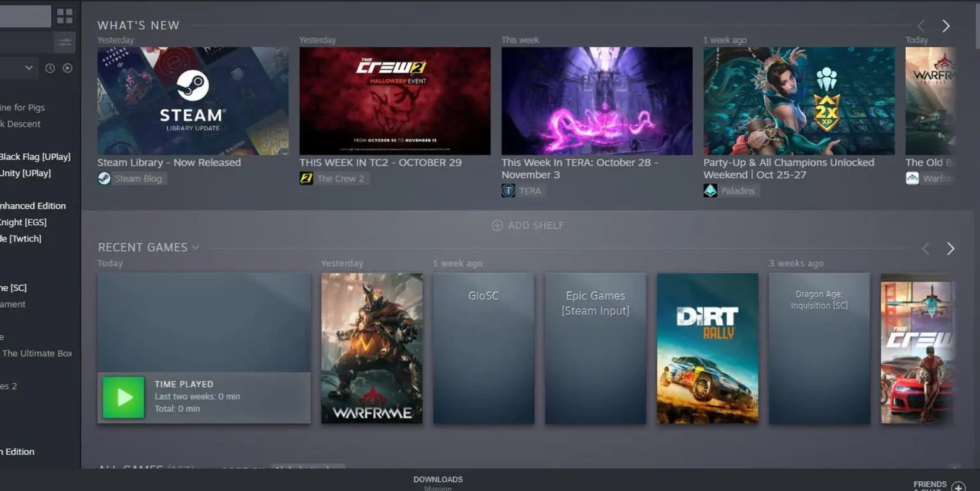The width and height of the screenshot is (980, 491).
Task: Open the Friends & Chat button
Action: pos(930,486)
